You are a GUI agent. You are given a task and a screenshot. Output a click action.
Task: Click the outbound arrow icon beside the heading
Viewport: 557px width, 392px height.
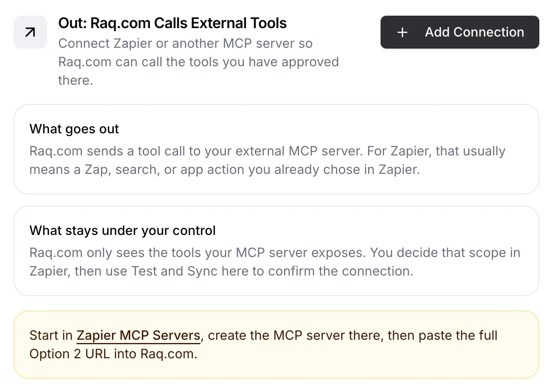click(x=30, y=32)
